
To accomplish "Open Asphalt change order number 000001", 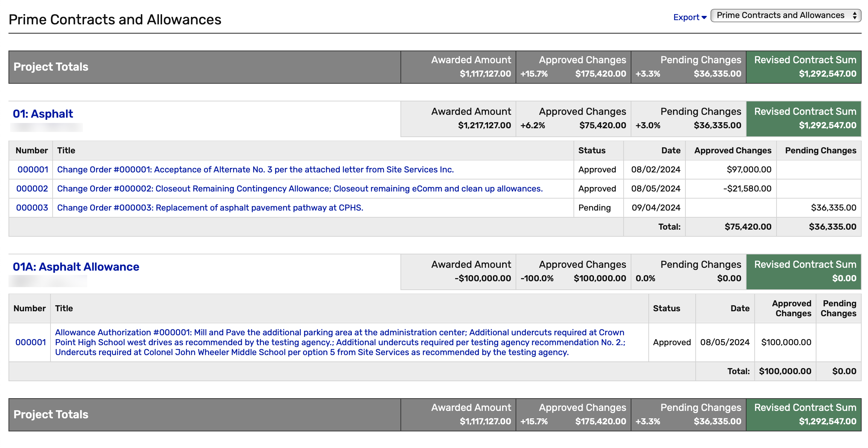I will point(32,170).
